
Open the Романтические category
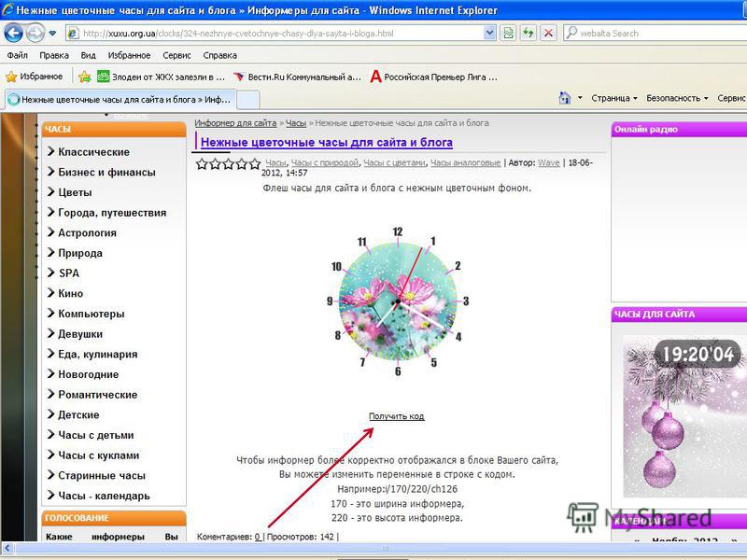[98, 395]
